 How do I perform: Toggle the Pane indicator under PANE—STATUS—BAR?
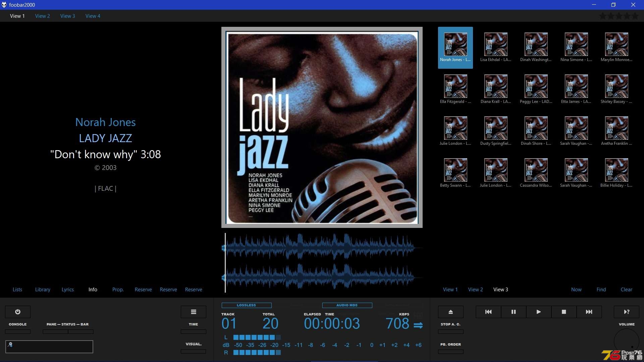click(x=55, y=332)
